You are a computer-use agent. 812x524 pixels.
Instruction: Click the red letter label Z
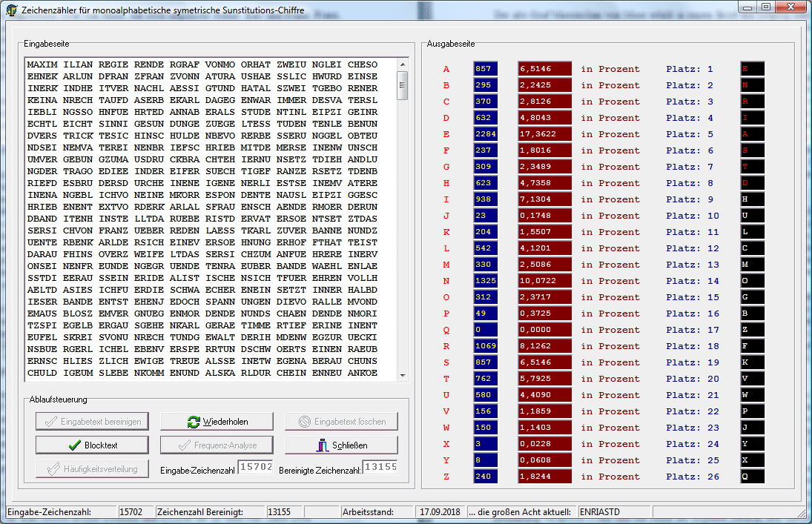446,477
